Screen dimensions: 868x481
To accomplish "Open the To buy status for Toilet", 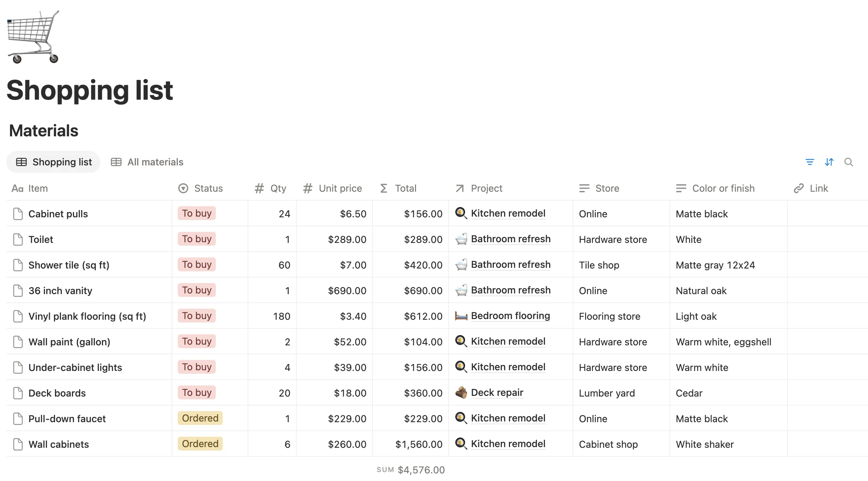I will point(197,239).
